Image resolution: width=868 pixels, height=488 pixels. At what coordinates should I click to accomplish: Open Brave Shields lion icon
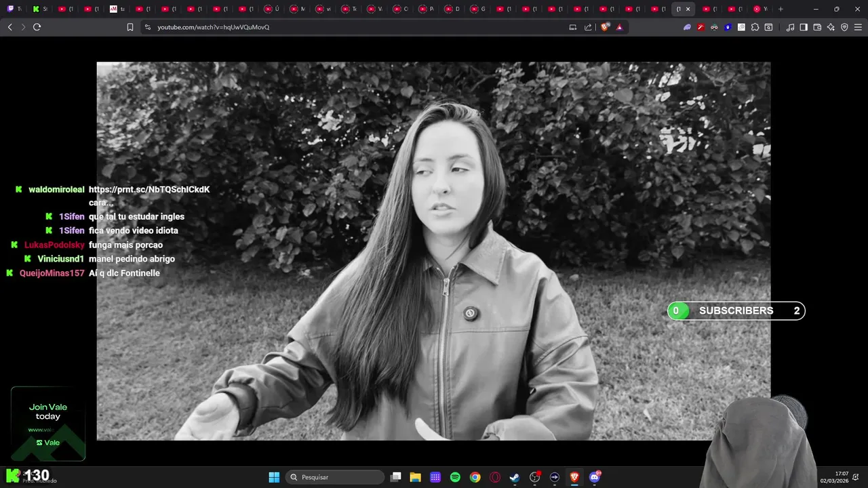tap(606, 27)
